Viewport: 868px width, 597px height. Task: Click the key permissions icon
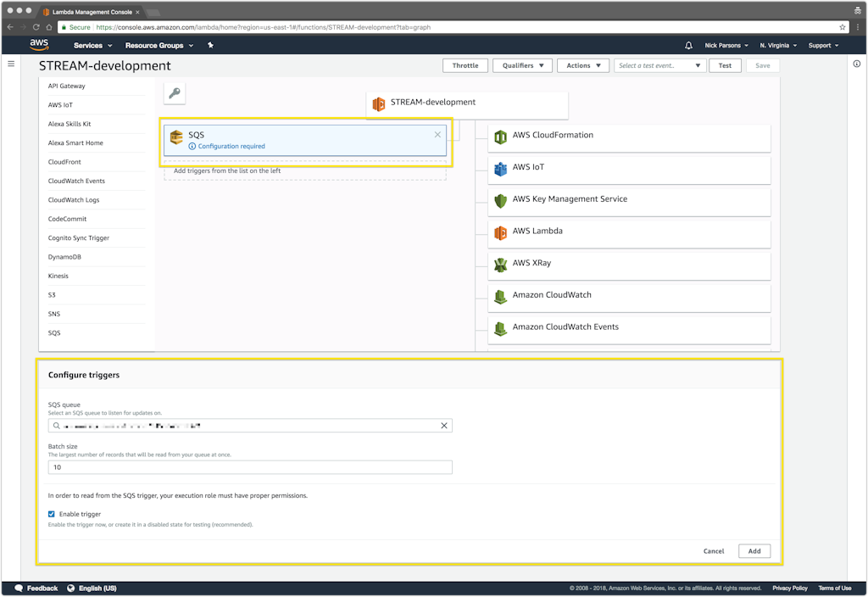(x=174, y=93)
